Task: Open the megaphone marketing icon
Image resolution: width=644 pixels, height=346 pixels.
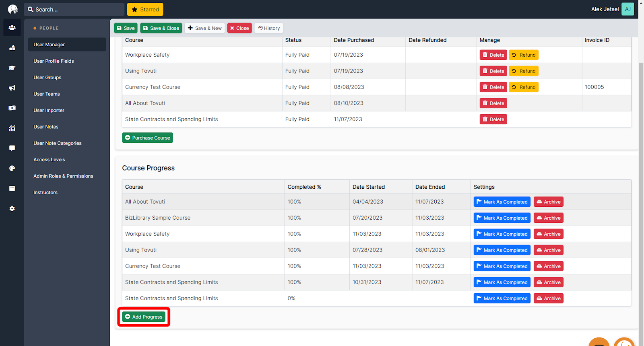Action: tap(12, 88)
